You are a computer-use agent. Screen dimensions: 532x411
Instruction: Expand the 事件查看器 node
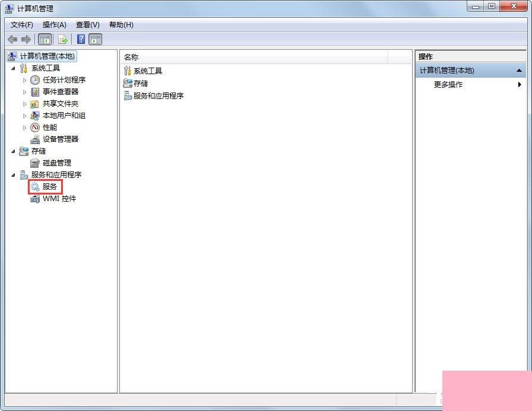click(24, 92)
